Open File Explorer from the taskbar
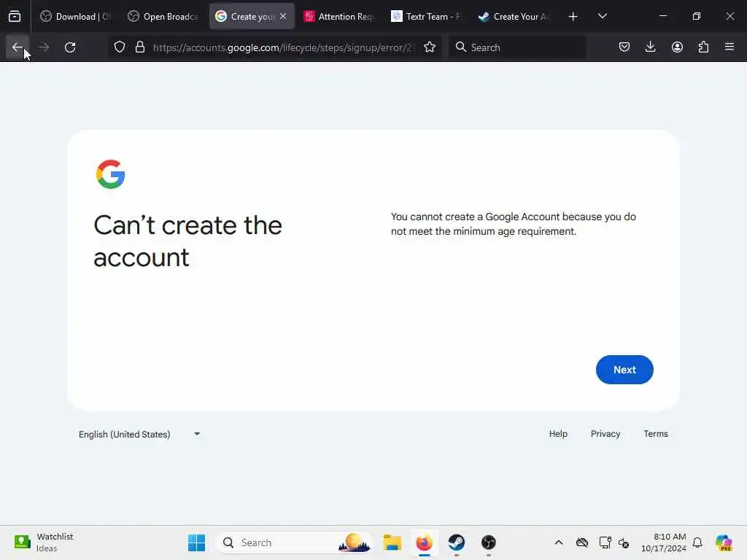 point(392,542)
